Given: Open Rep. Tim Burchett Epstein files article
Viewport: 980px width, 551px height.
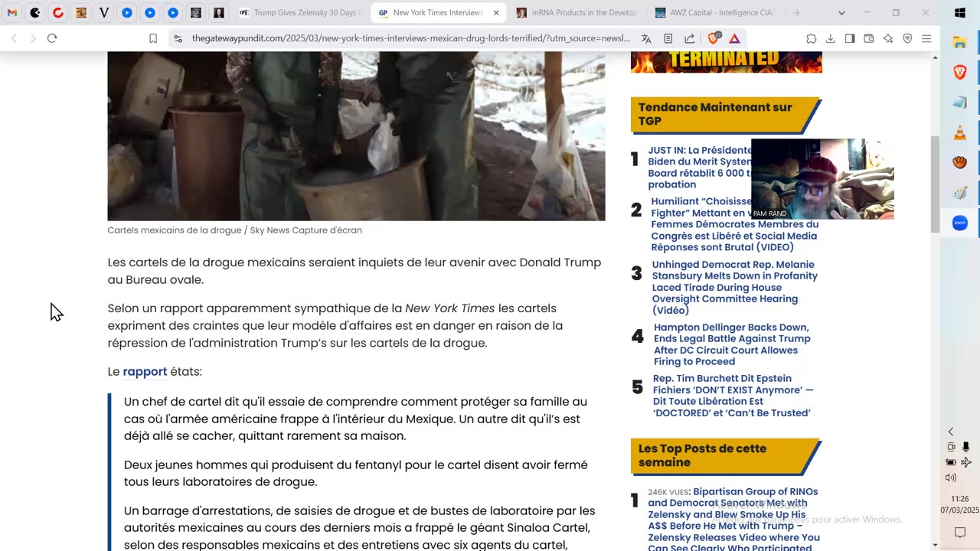Looking at the screenshot, I should click(733, 396).
